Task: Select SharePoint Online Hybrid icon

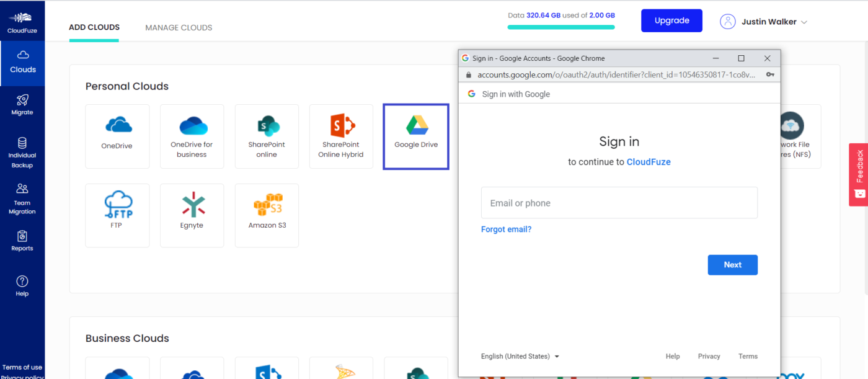Action: 341,136
